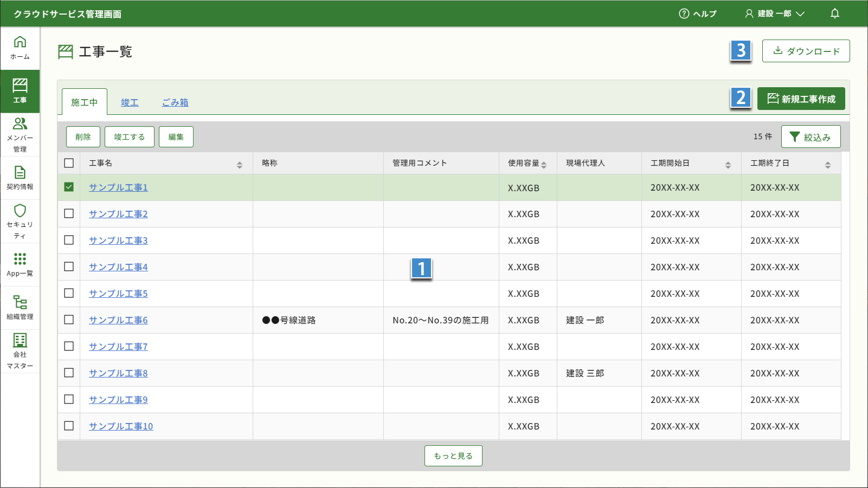Uncheck the サンプル工事1 checkbox
Image resolution: width=868 pixels, height=488 pixels.
69,187
